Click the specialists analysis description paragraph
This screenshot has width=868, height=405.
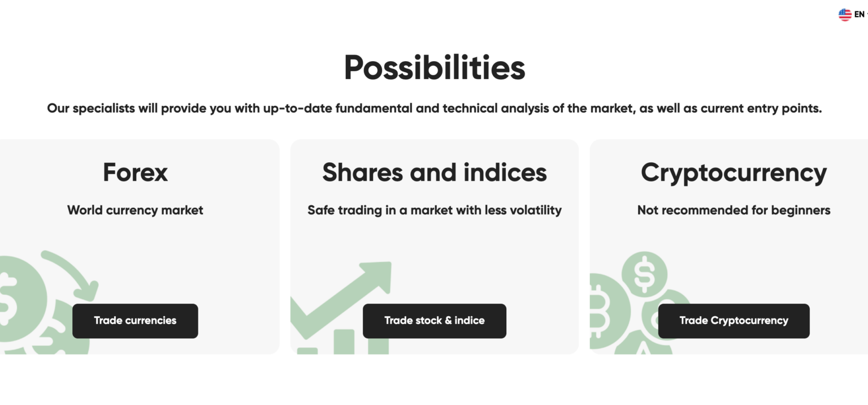pyautogui.click(x=434, y=108)
